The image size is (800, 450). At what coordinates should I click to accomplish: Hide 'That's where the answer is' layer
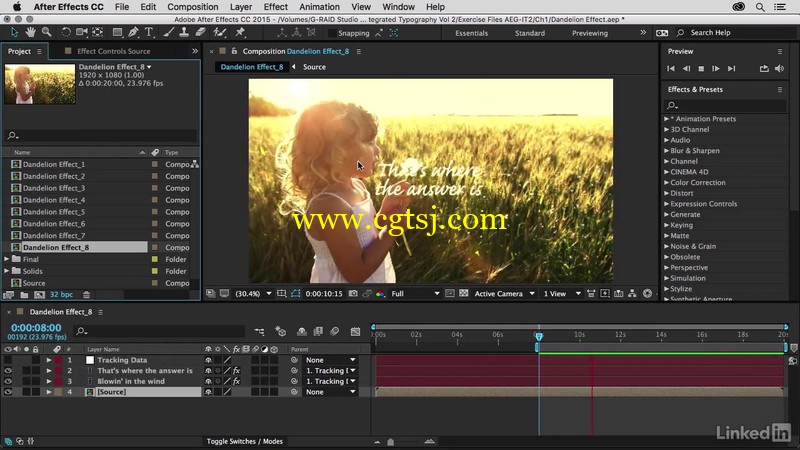point(8,370)
